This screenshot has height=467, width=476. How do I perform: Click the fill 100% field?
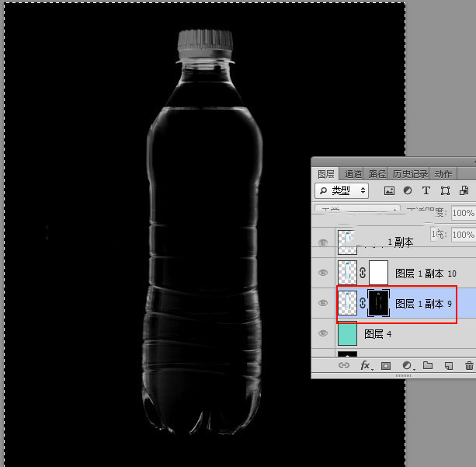464,235
